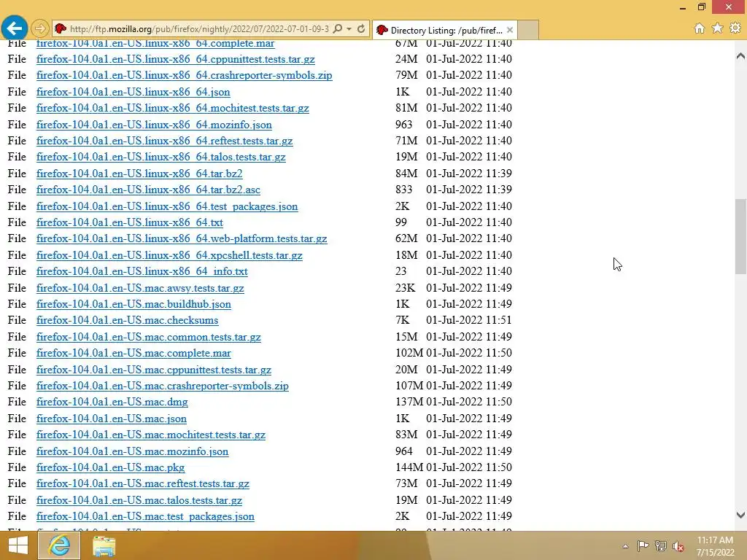Screen dimensions: 747x560
Task: Click linux-x86_64.reftest.tests.tar.gz link
Action: [164, 141]
